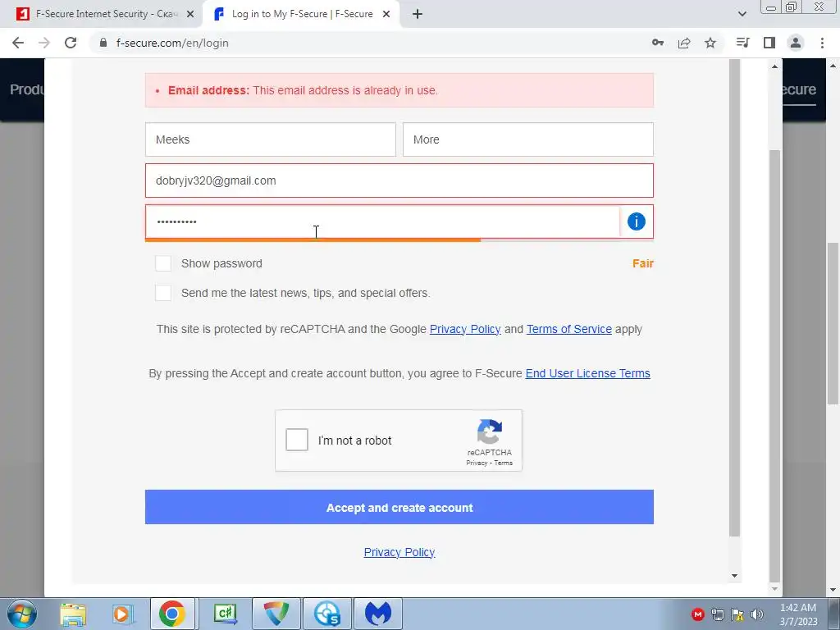Click the reCAPTCHA logo
The width and height of the screenshot is (840, 630).
click(490, 431)
